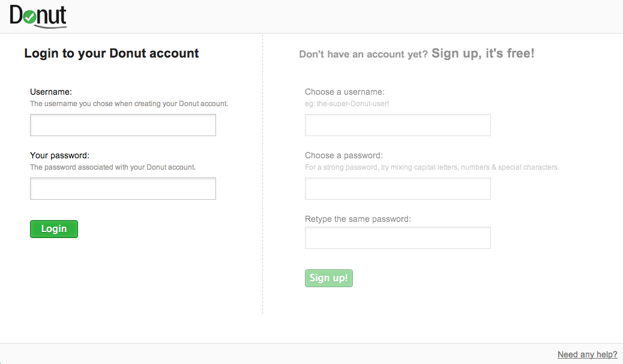Viewport: 623px width, 364px height.
Task: Click the "Retype the same password:" label
Action: pos(358,219)
